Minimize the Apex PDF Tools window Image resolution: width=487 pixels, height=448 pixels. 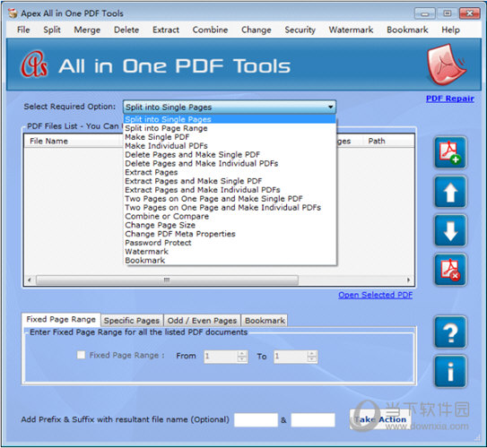point(425,14)
